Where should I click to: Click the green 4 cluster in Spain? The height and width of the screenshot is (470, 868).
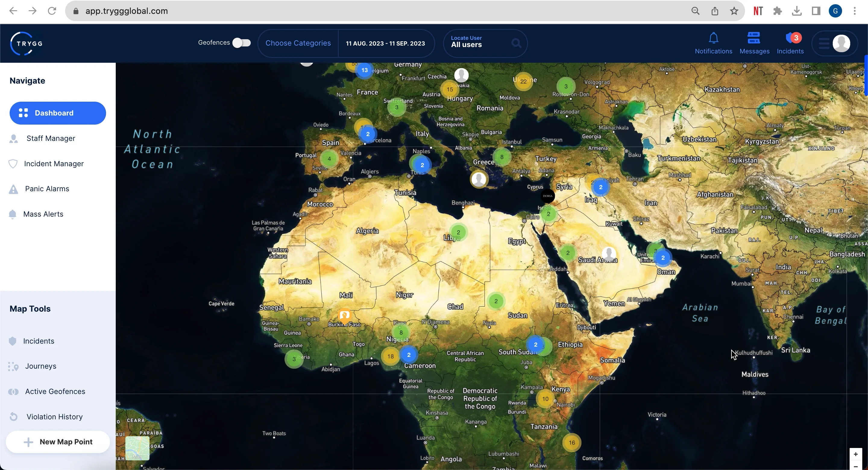[x=329, y=158]
